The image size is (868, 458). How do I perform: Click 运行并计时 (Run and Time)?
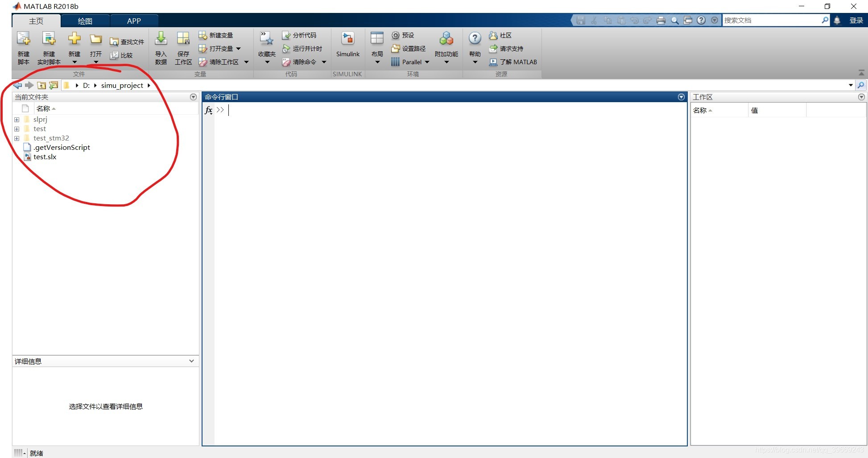click(302, 49)
